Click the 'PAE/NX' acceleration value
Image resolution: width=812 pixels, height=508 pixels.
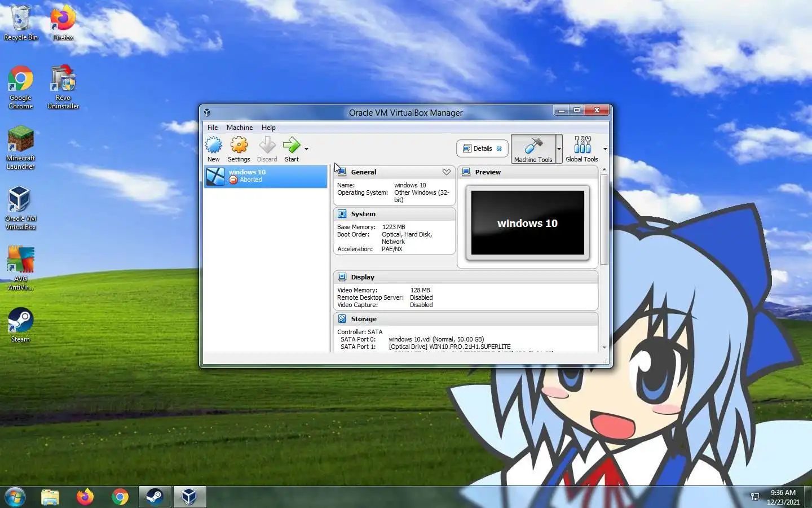tap(392, 249)
